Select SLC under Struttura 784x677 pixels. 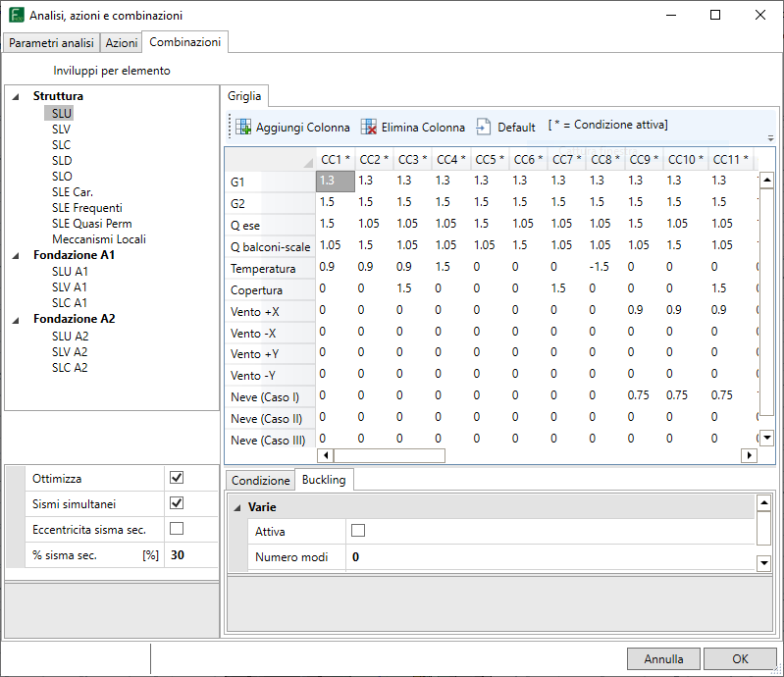point(61,145)
